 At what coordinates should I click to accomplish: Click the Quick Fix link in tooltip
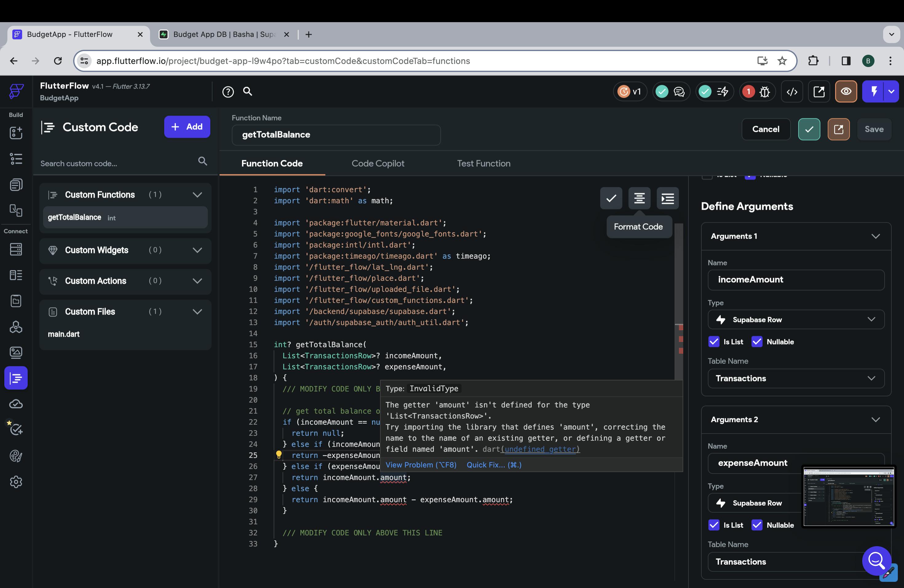pos(494,465)
